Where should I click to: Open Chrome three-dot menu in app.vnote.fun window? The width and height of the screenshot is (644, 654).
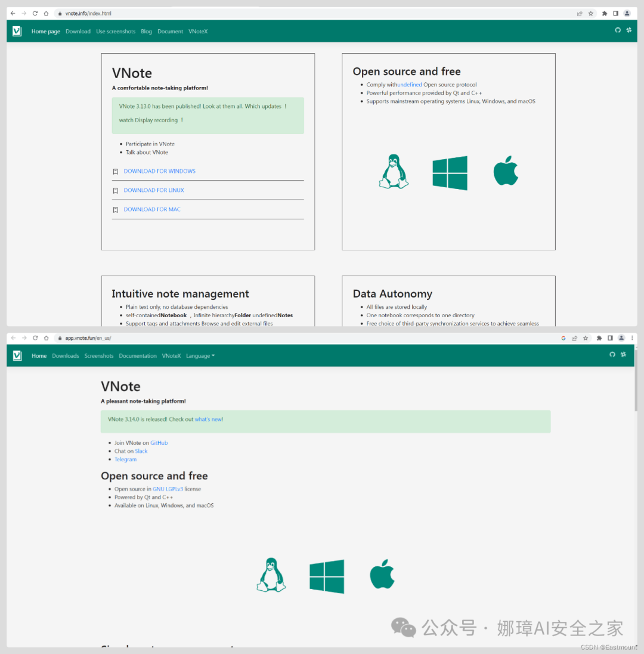pyautogui.click(x=632, y=338)
